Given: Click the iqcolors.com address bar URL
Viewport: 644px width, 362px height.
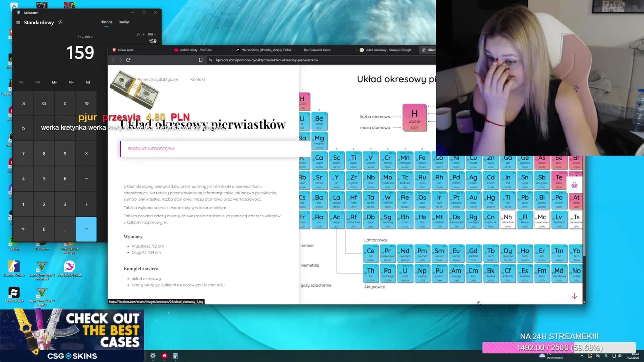Looking at the screenshot, I should click(x=267, y=60).
